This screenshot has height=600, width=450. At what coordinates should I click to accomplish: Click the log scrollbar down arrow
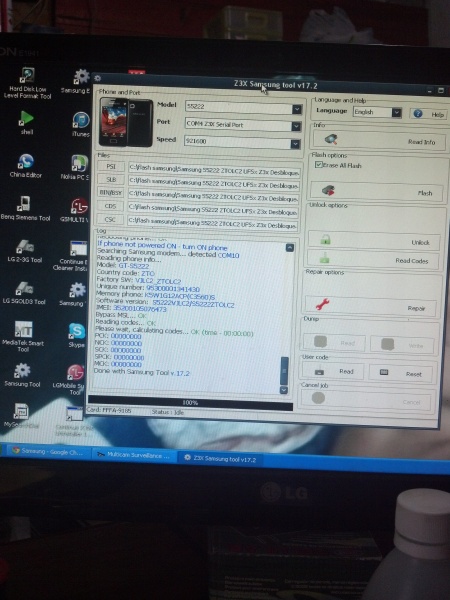pyautogui.click(x=284, y=390)
